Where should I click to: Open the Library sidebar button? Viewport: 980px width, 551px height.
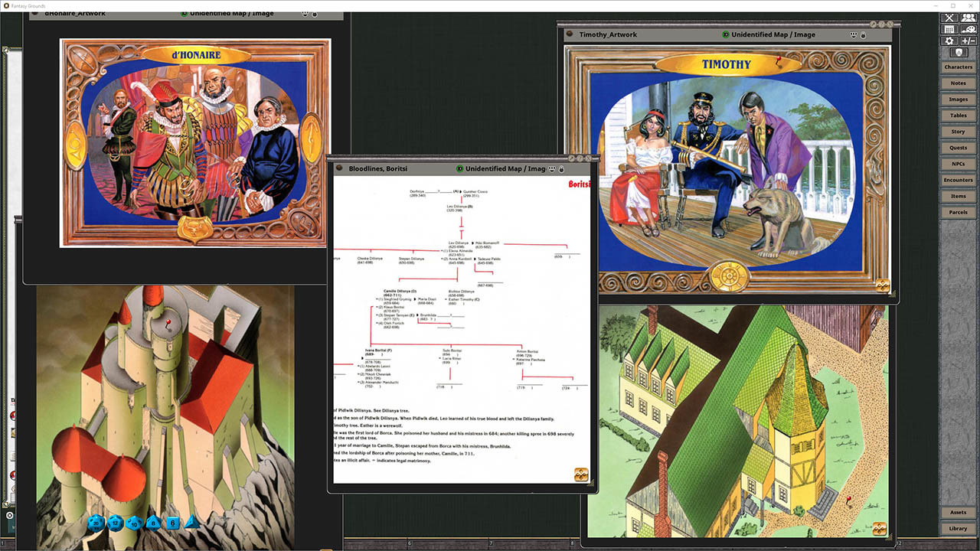tap(959, 529)
